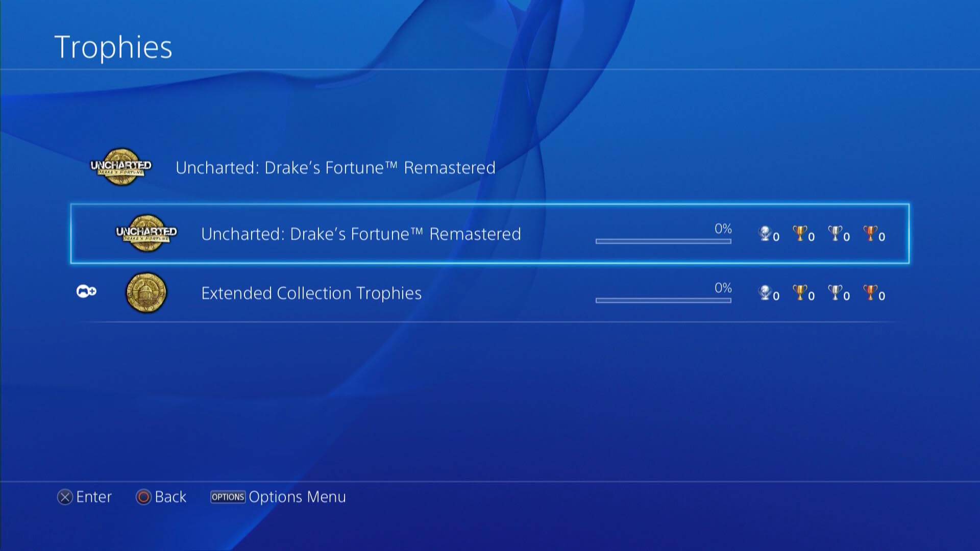Select Uncharted Drake's Fortune Remastered trophy list

[x=489, y=234]
